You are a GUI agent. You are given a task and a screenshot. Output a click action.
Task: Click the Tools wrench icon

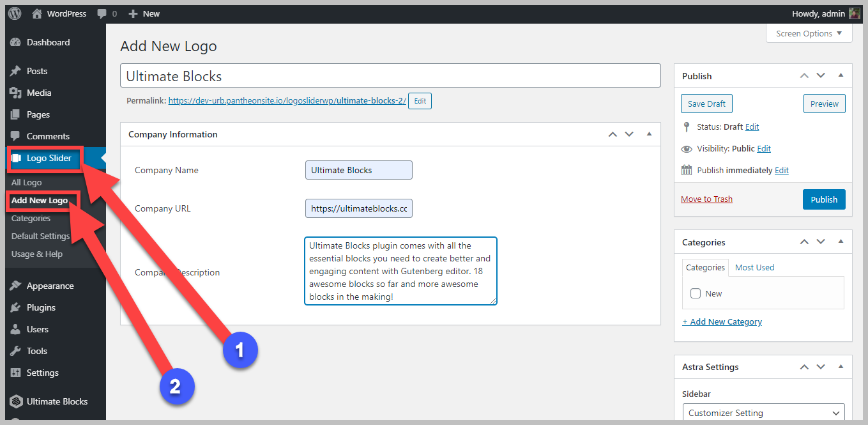(16, 351)
